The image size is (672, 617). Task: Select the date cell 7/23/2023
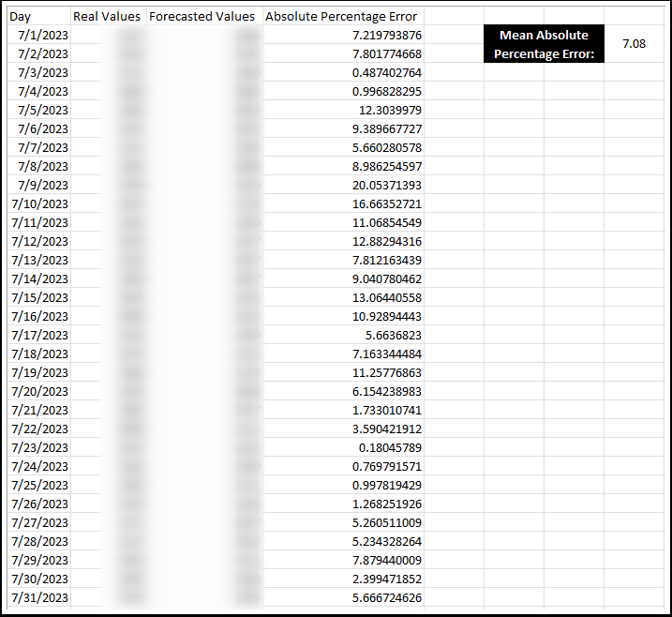click(39, 447)
